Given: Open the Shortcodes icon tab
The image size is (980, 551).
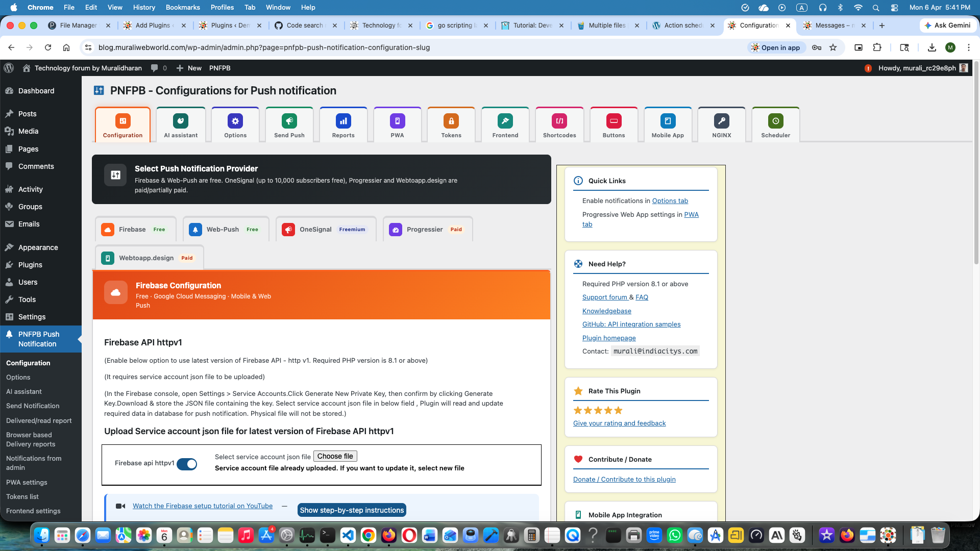Looking at the screenshot, I should (x=559, y=125).
